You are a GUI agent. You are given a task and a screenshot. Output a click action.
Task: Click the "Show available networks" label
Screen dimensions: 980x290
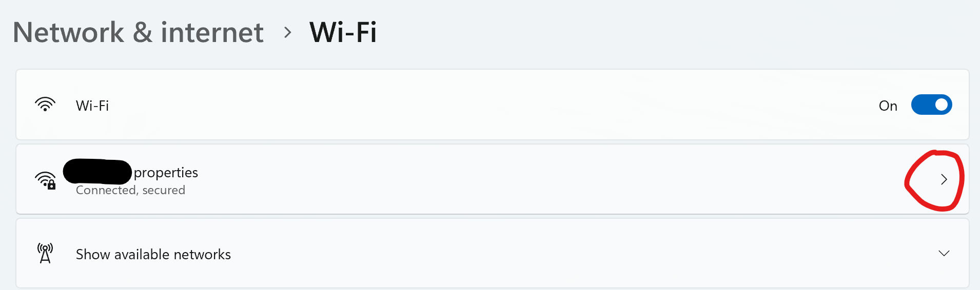[x=153, y=254]
